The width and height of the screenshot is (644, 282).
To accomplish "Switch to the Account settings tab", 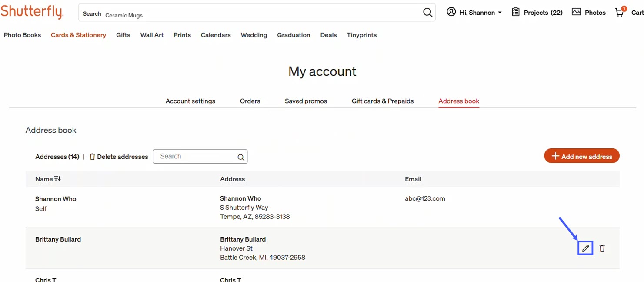I will (x=190, y=101).
